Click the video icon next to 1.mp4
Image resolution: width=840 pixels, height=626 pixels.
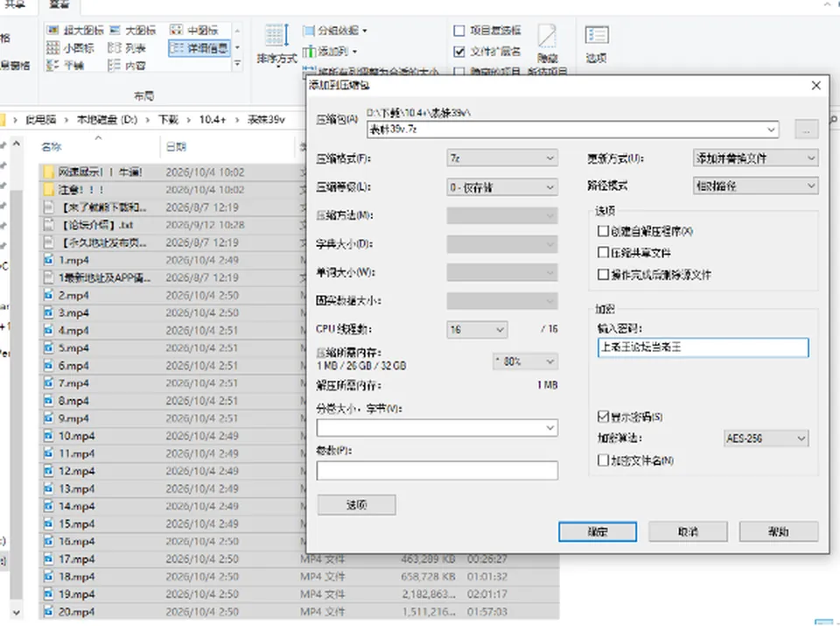(x=49, y=260)
